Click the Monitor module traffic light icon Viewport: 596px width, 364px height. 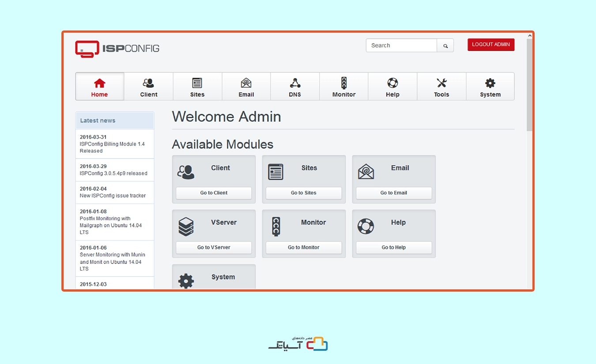click(x=276, y=226)
